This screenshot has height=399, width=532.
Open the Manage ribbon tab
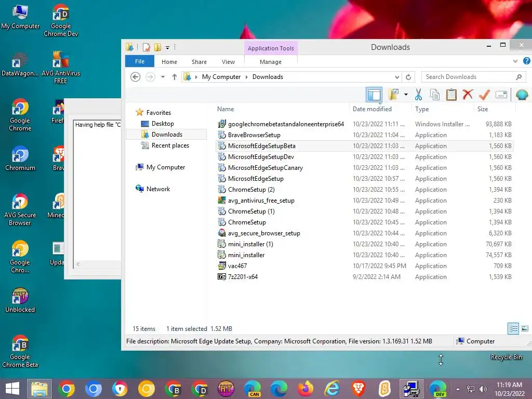pyautogui.click(x=270, y=62)
